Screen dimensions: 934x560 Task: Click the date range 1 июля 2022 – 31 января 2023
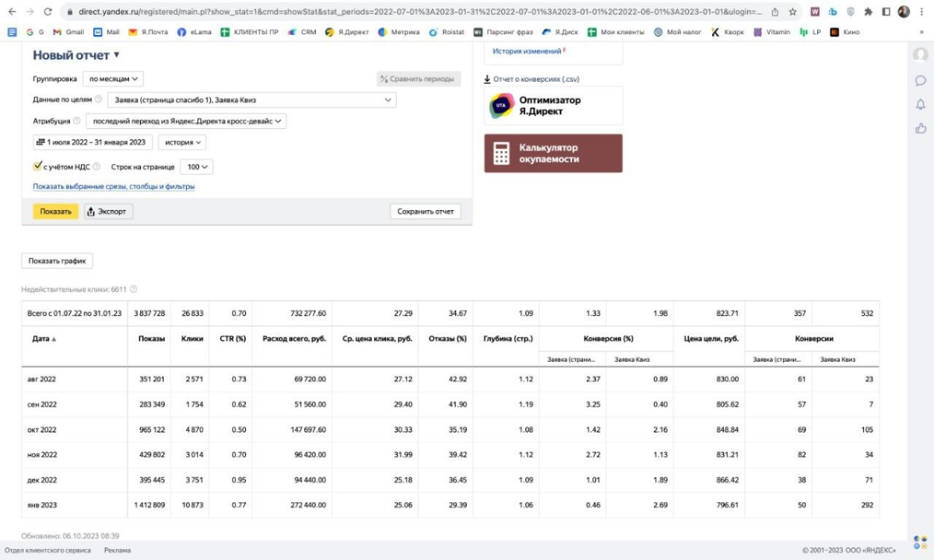tap(93, 142)
